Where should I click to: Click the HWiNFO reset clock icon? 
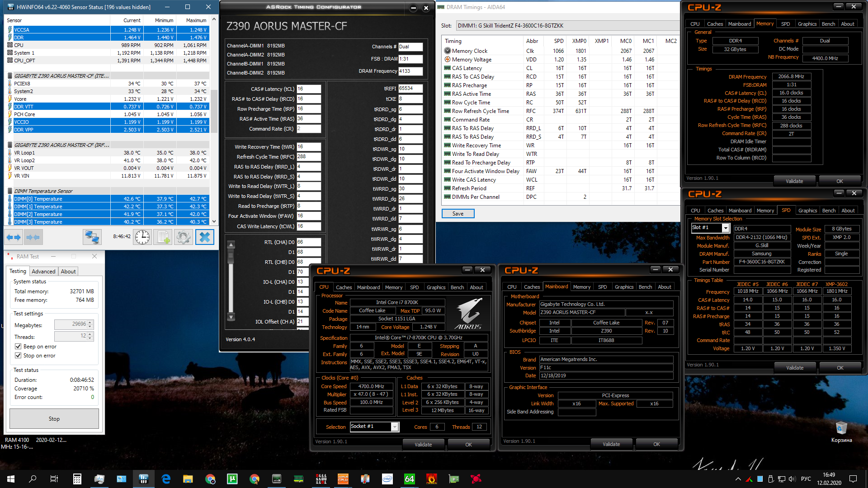tap(142, 237)
